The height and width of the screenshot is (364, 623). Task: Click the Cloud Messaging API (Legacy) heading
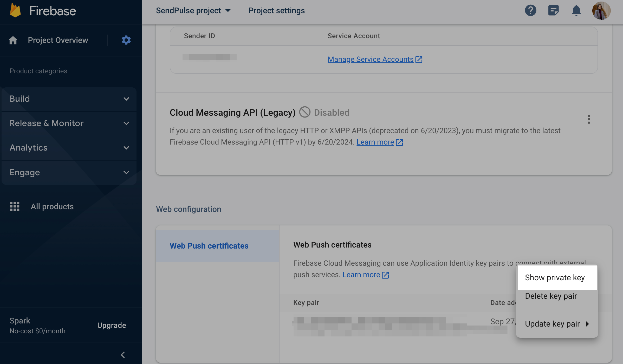(232, 112)
